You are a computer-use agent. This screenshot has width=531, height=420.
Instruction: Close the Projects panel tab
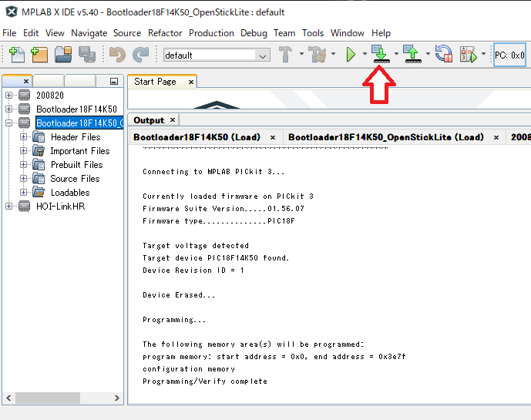tap(26, 81)
